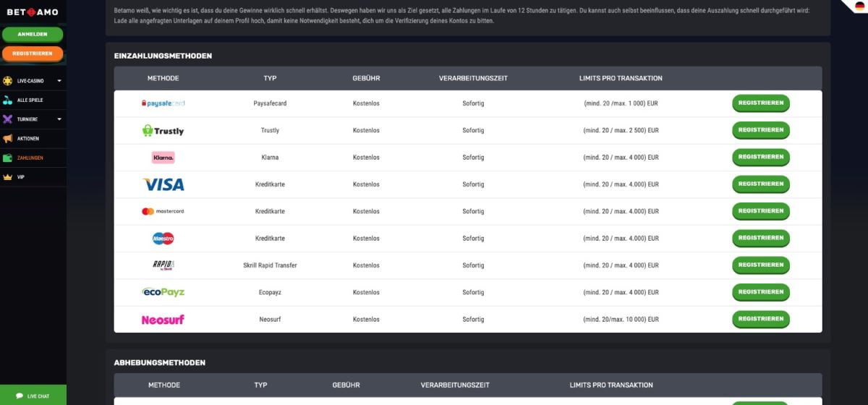Open the VIP page

pos(33,176)
